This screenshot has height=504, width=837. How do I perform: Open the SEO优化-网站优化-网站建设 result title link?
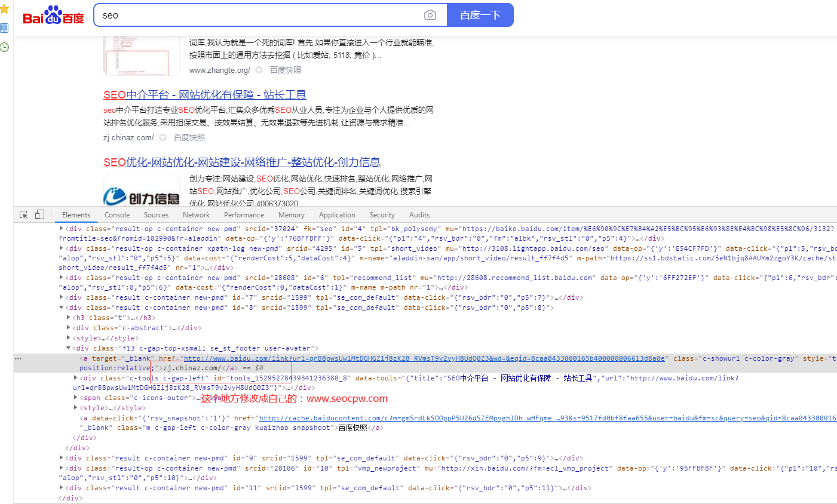pyautogui.click(x=242, y=162)
